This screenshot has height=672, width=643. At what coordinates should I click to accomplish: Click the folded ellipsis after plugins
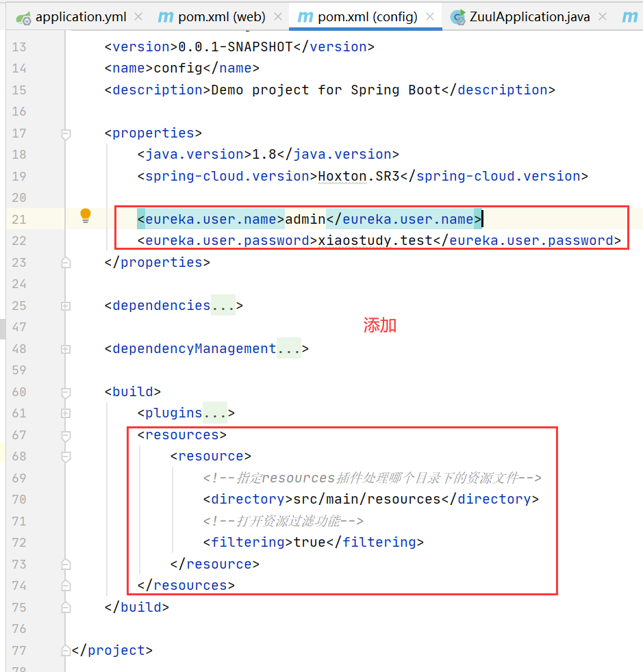click(x=214, y=413)
